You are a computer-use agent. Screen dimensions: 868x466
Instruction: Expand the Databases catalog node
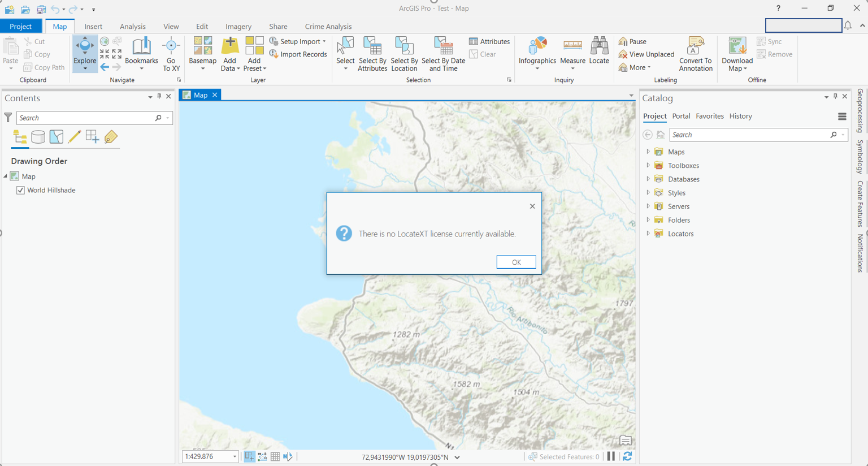648,179
